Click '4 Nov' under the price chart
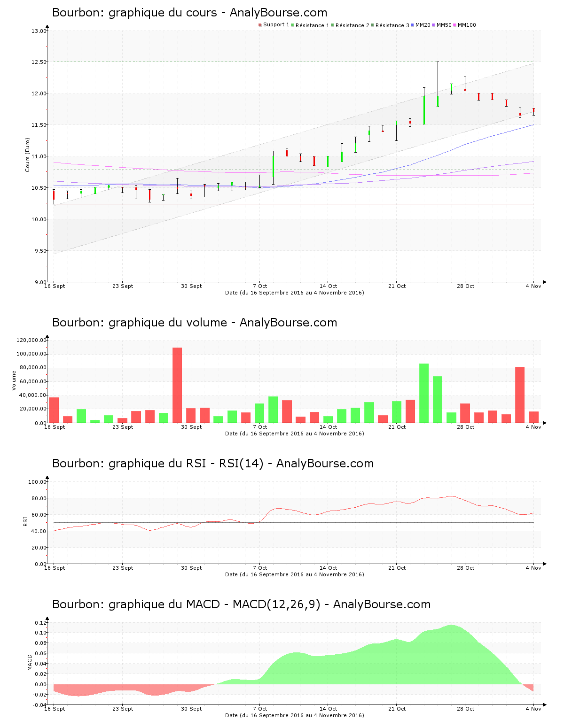 coord(533,286)
